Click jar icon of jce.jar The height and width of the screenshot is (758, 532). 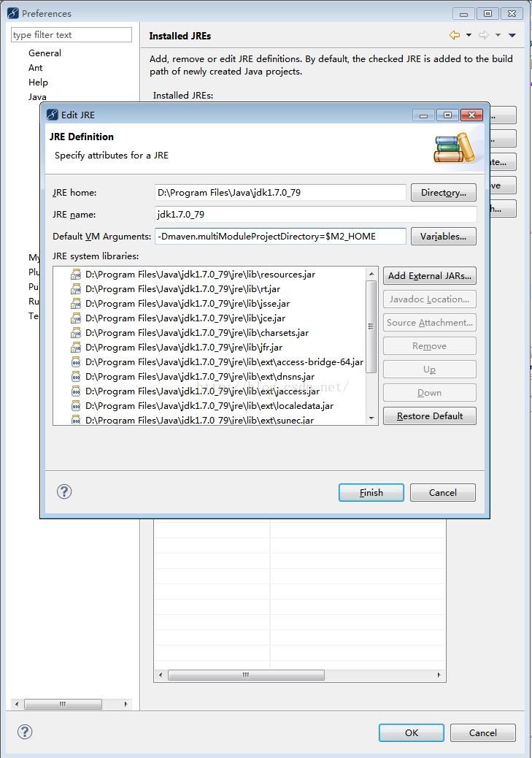[x=76, y=318]
